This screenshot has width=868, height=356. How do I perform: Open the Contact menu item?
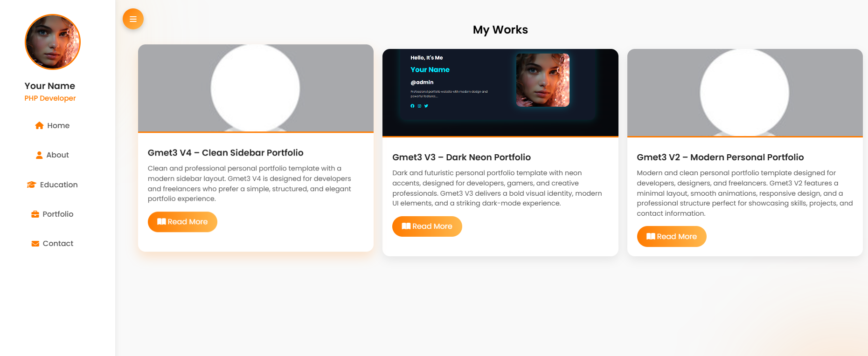point(52,244)
